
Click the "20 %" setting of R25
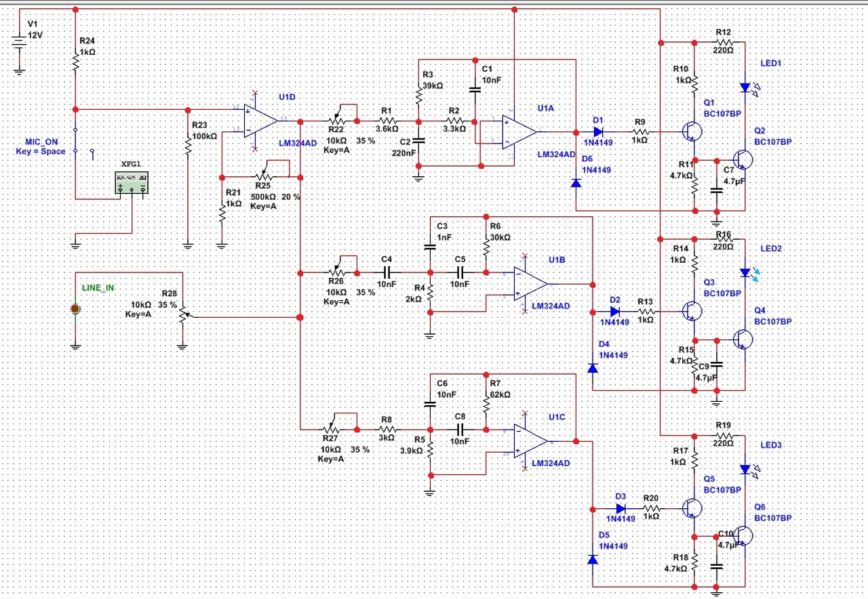290,197
